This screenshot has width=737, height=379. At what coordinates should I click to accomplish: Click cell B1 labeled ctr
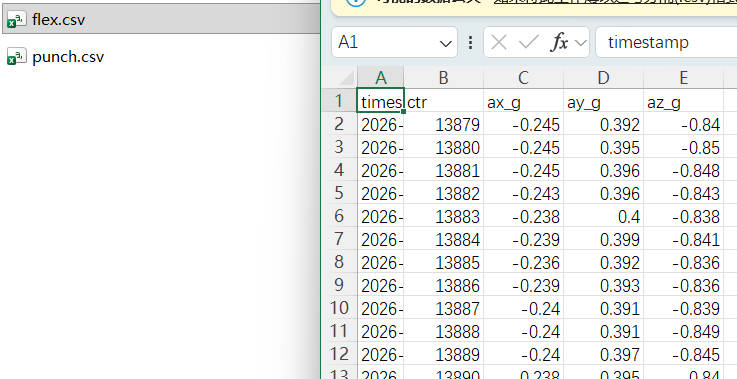click(443, 101)
